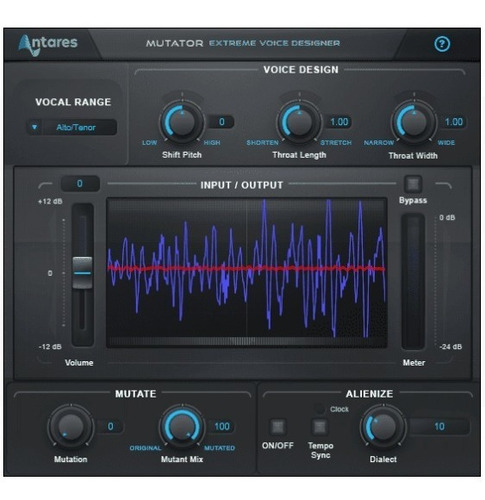Screen dimensions: 485x500
Task: Click the Shift Pitch knob
Action: point(182,121)
